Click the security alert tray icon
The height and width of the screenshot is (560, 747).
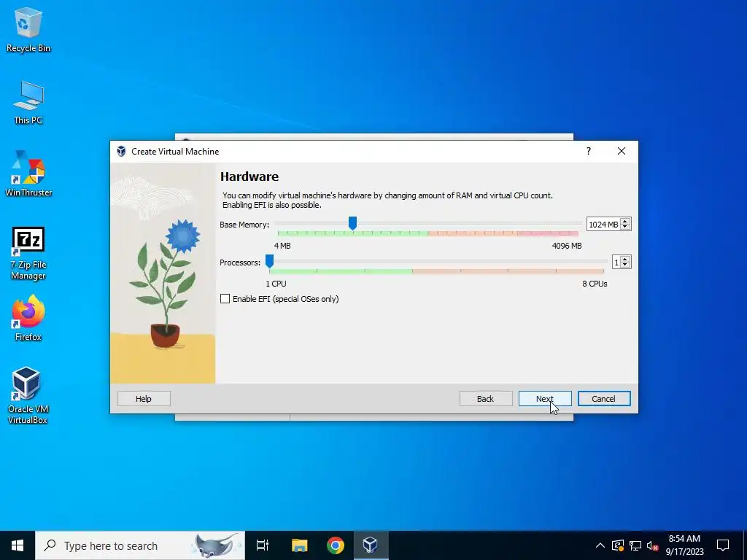pos(618,545)
